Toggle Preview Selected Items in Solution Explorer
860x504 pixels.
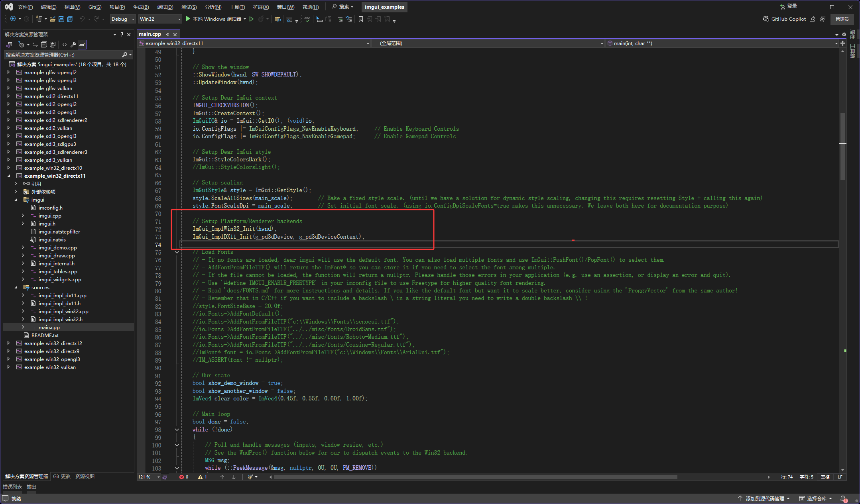click(x=82, y=45)
